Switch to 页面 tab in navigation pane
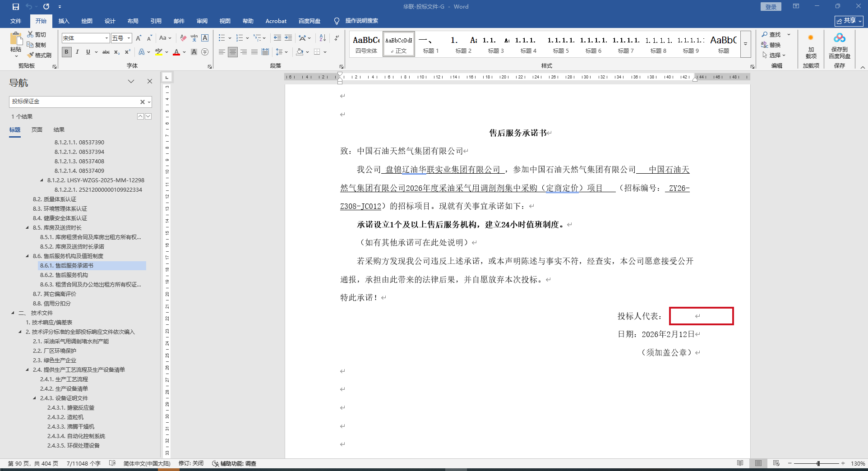 37,129
